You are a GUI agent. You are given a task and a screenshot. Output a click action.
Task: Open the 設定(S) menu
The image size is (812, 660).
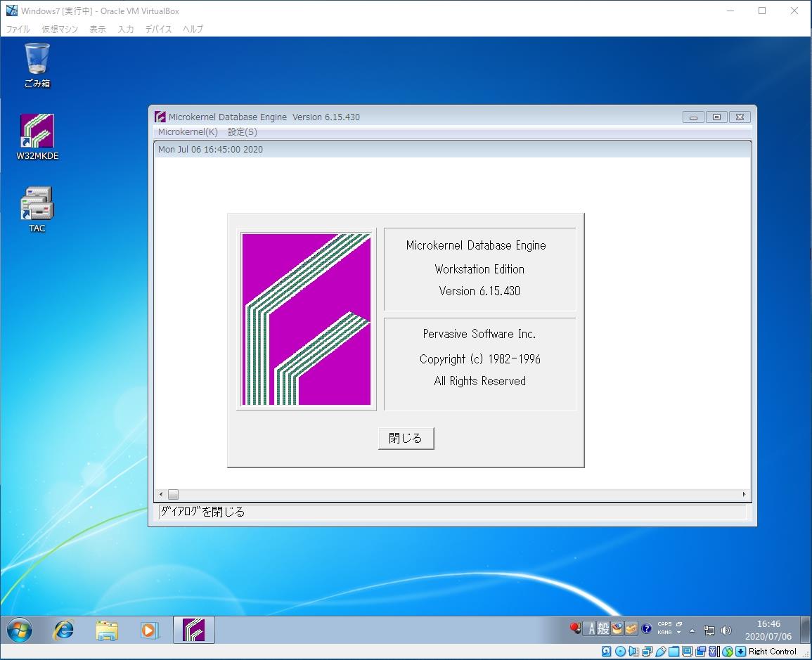pos(243,132)
